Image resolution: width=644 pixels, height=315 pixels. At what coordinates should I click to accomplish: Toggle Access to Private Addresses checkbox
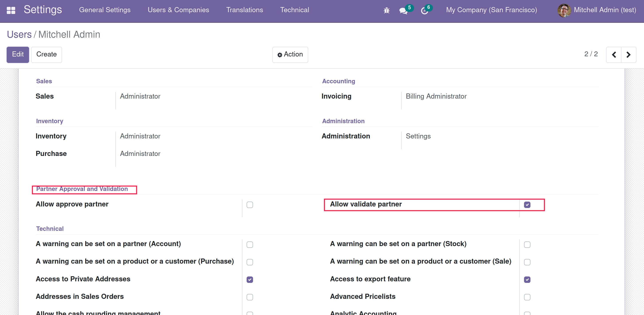[x=249, y=280]
